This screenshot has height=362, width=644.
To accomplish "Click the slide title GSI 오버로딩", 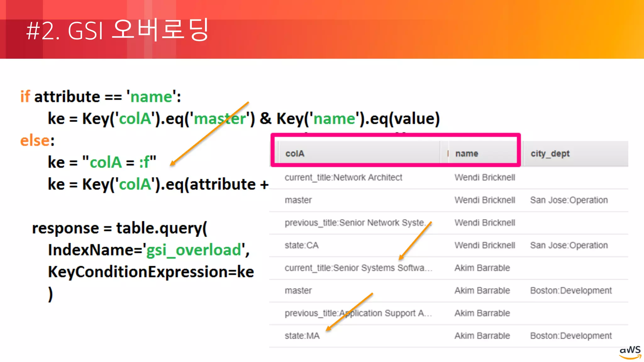I will [x=118, y=30].
